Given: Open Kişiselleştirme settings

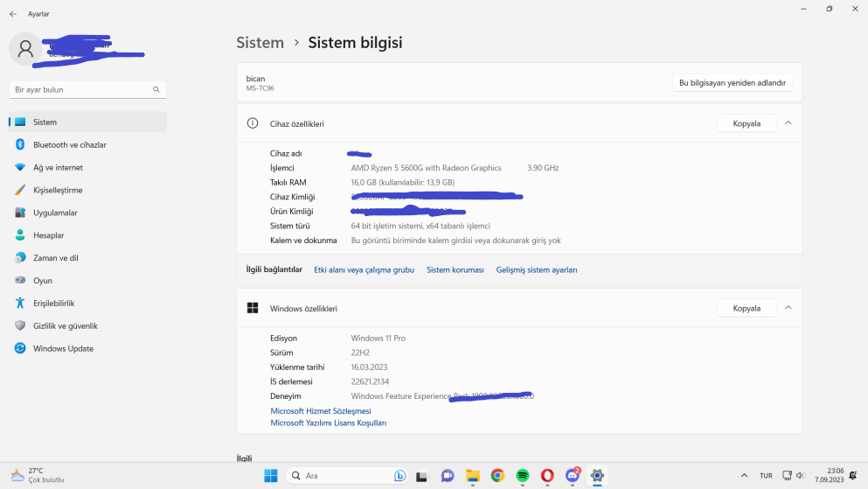Looking at the screenshot, I should click(x=87, y=190).
